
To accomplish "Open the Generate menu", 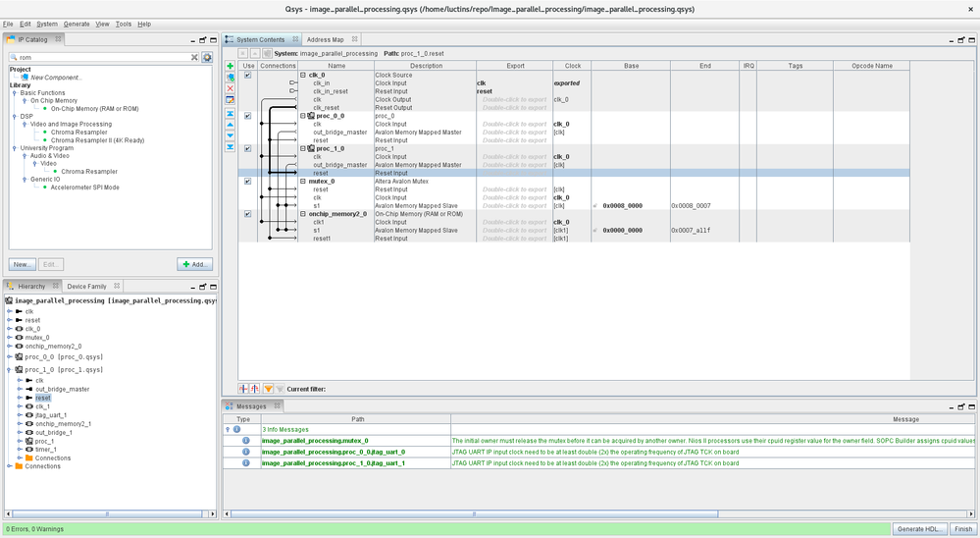I will 77,24.
